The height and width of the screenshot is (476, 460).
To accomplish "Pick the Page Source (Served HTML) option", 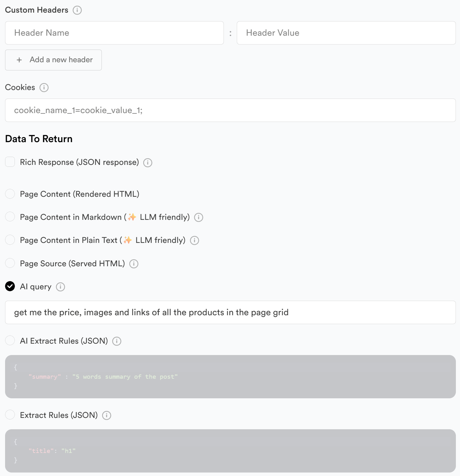I will (x=10, y=263).
